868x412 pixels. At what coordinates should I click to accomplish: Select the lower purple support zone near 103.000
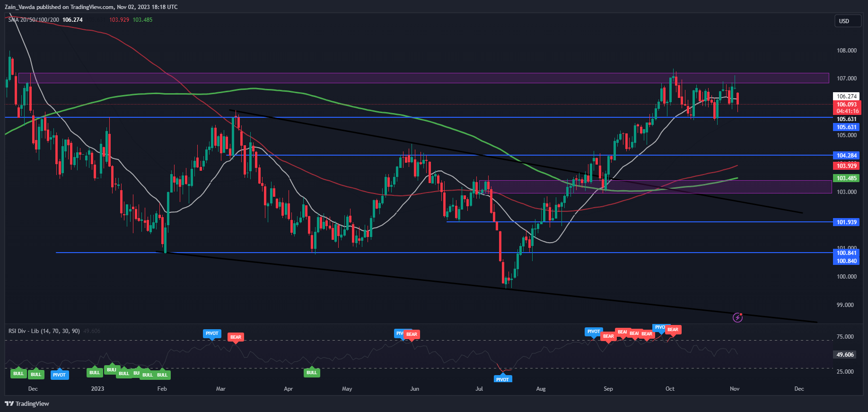[x=655, y=187]
